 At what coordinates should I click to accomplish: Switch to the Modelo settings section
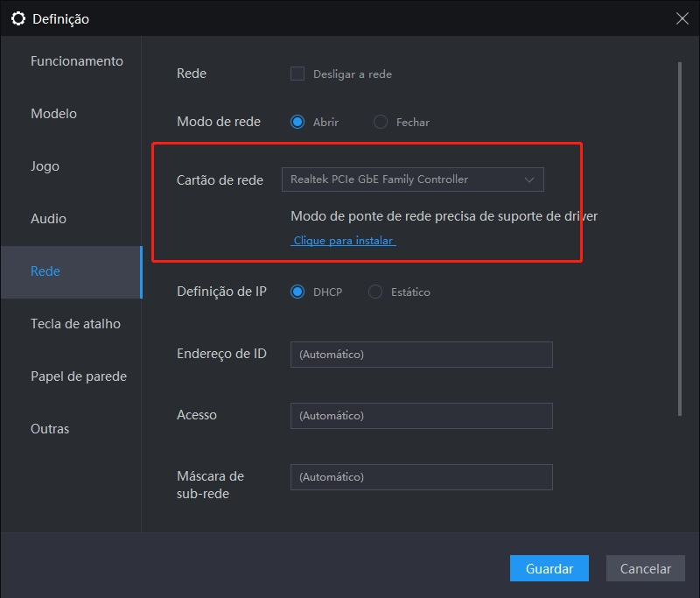(x=52, y=113)
